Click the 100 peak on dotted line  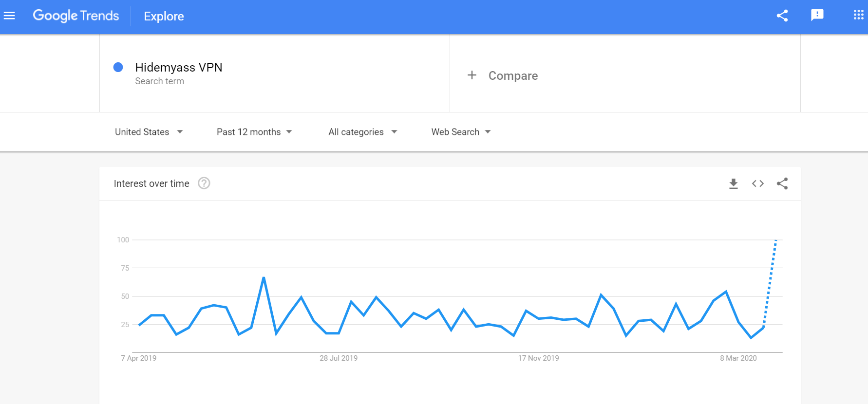(x=776, y=240)
